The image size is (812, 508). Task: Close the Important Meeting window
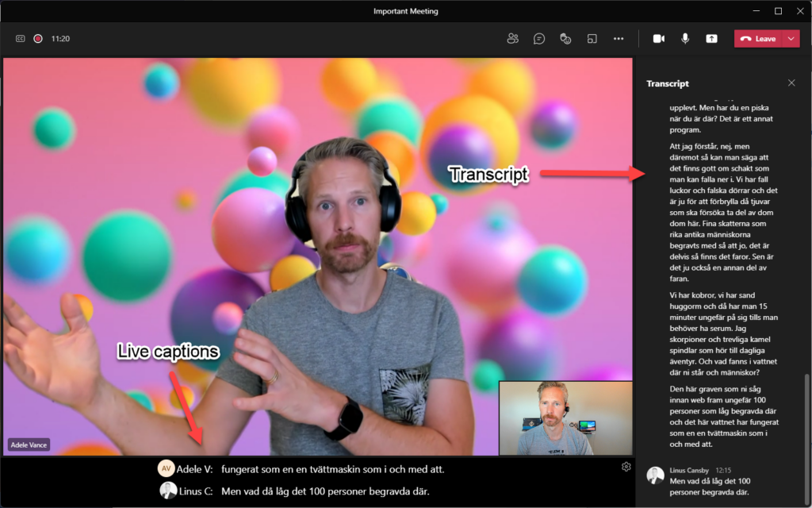tap(800, 11)
